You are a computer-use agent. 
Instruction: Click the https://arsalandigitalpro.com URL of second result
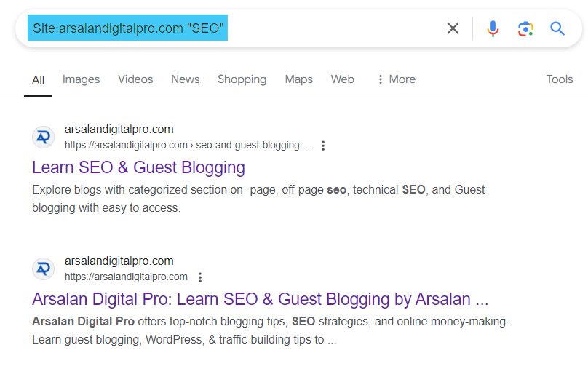pyautogui.click(x=126, y=277)
